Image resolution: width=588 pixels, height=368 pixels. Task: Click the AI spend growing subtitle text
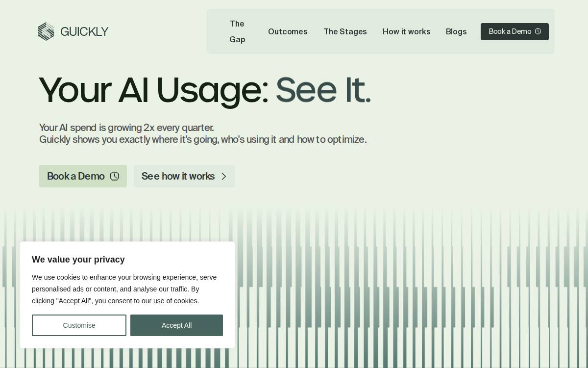click(x=203, y=133)
